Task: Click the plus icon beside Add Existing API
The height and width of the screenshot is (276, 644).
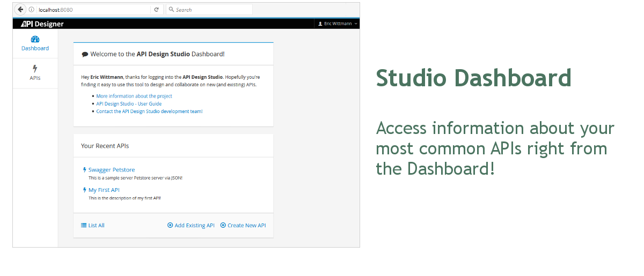Action: 170,226
